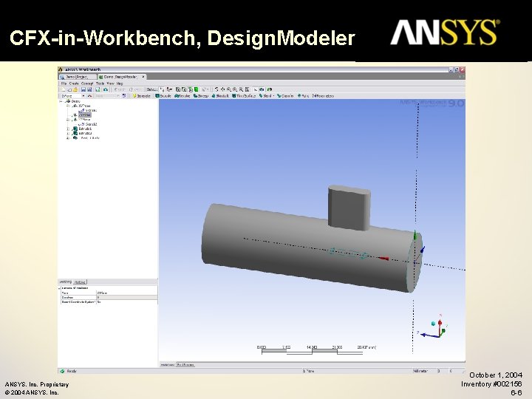Click the Sweep tool button
Image resolution: width=532 pixels, height=399 pixels.
[x=201, y=96]
